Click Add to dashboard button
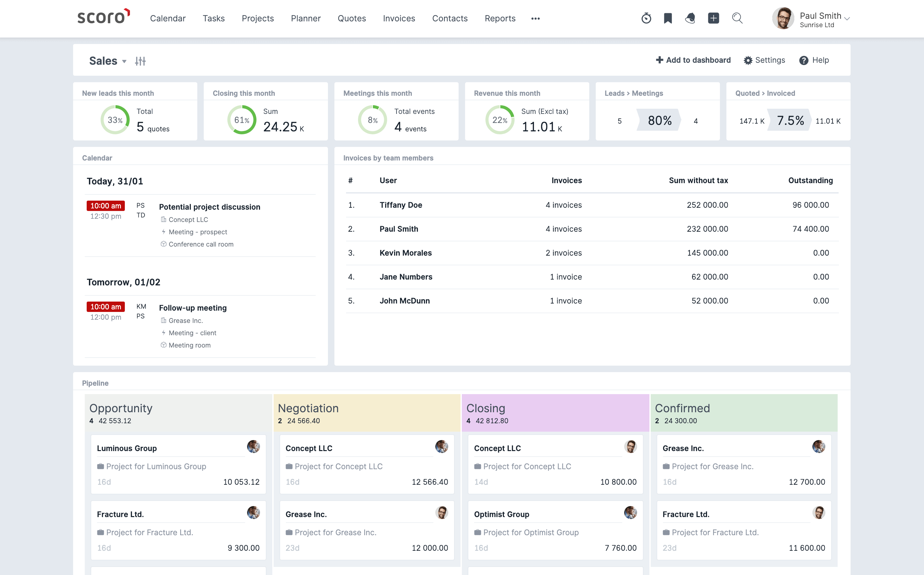The height and width of the screenshot is (575, 924). (693, 60)
